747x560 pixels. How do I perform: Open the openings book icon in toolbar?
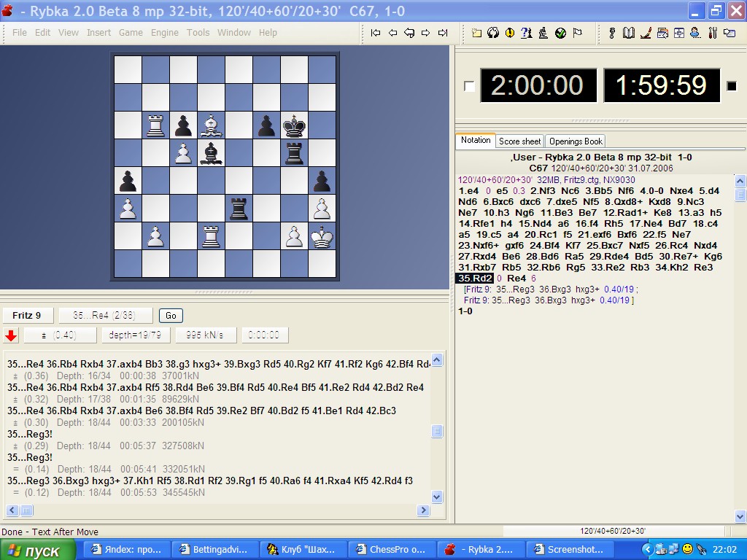pyautogui.click(x=628, y=33)
